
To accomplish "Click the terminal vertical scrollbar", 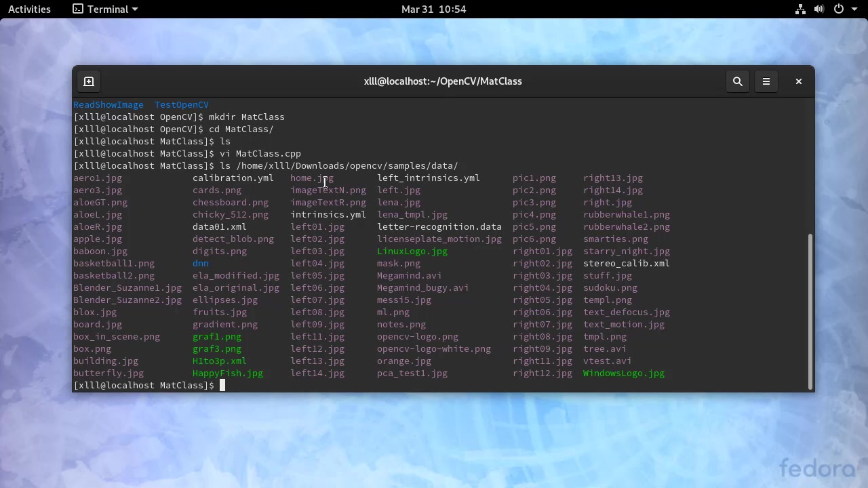I will [x=810, y=312].
